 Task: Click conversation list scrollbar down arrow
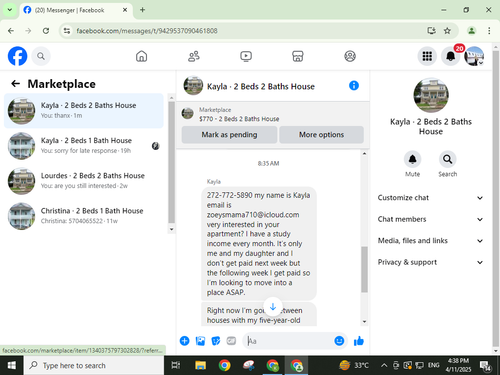click(x=171, y=229)
